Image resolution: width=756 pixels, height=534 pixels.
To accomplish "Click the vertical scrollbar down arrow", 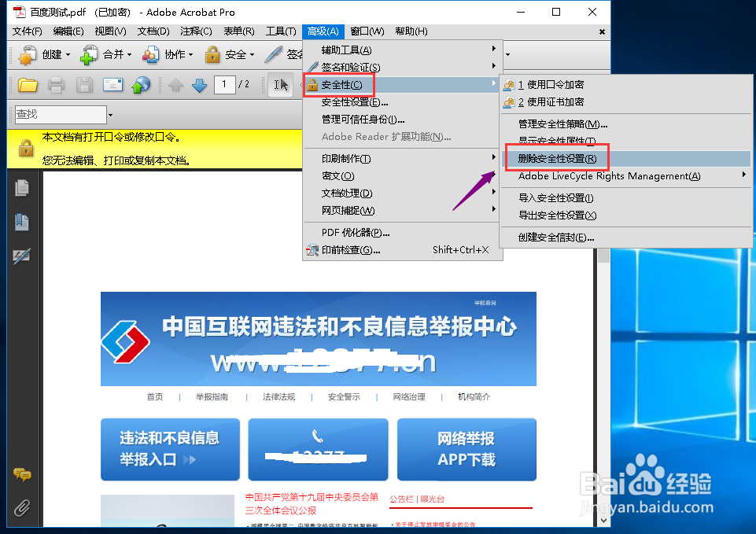I will point(603,521).
